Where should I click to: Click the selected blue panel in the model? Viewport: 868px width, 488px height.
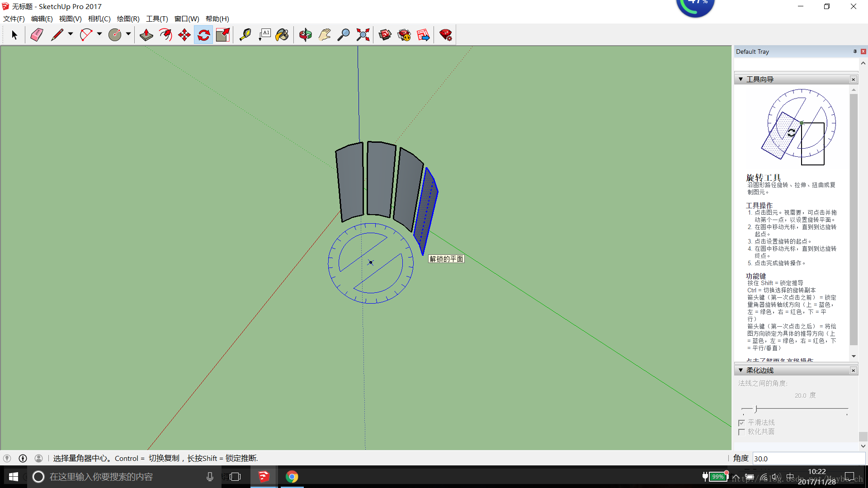click(426, 212)
